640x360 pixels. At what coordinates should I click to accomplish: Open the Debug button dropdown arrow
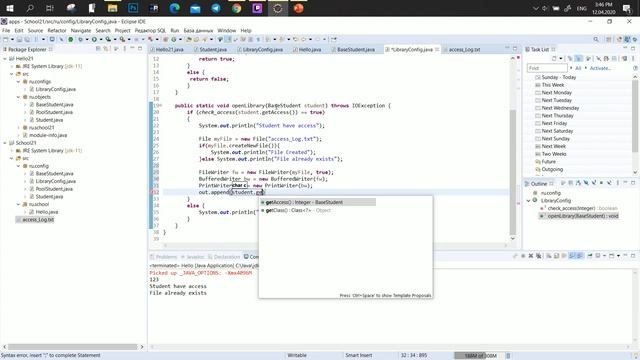point(87,40)
